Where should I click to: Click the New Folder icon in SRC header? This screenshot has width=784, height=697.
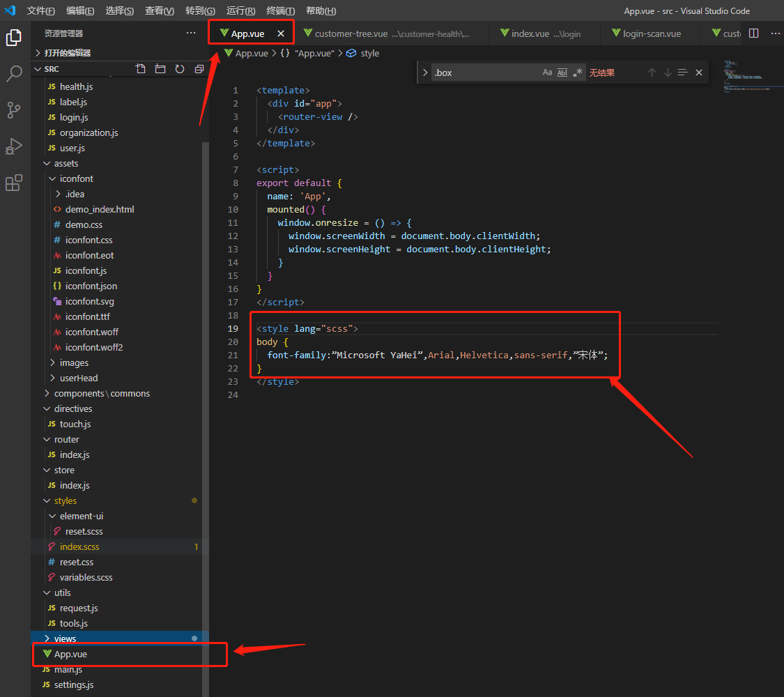click(x=160, y=69)
